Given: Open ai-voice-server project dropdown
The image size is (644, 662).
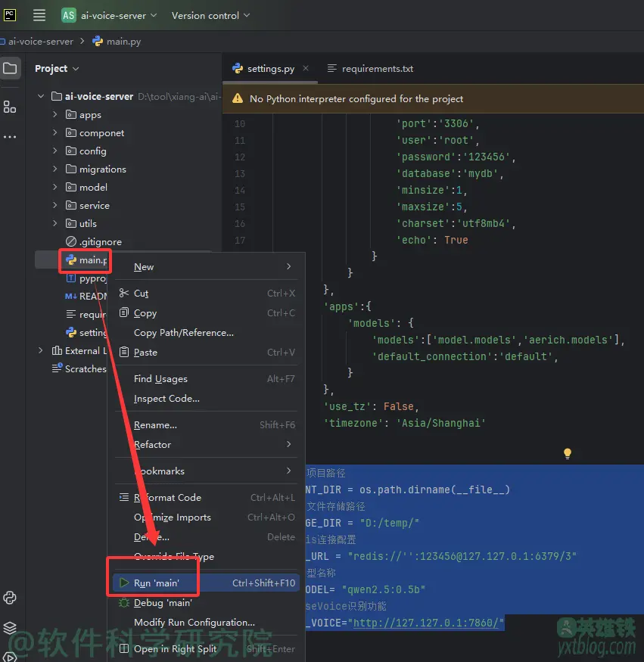Looking at the screenshot, I should 118,16.
